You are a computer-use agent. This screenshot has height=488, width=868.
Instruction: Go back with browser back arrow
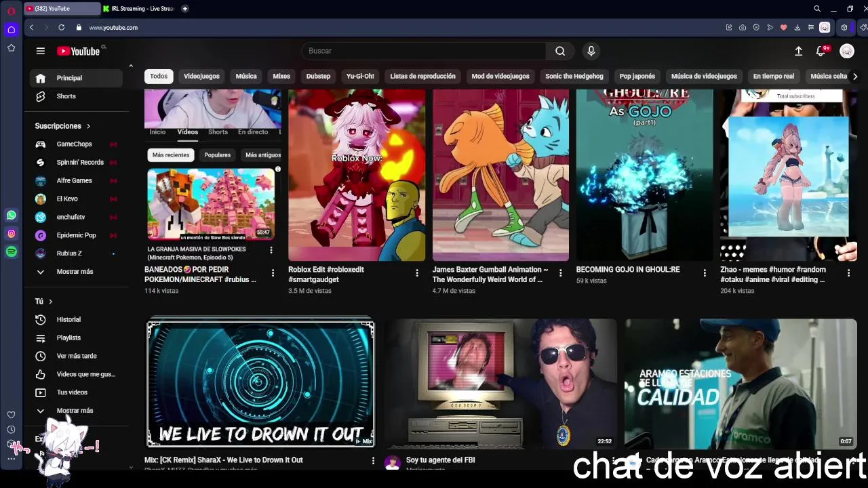tap(31, 27)
